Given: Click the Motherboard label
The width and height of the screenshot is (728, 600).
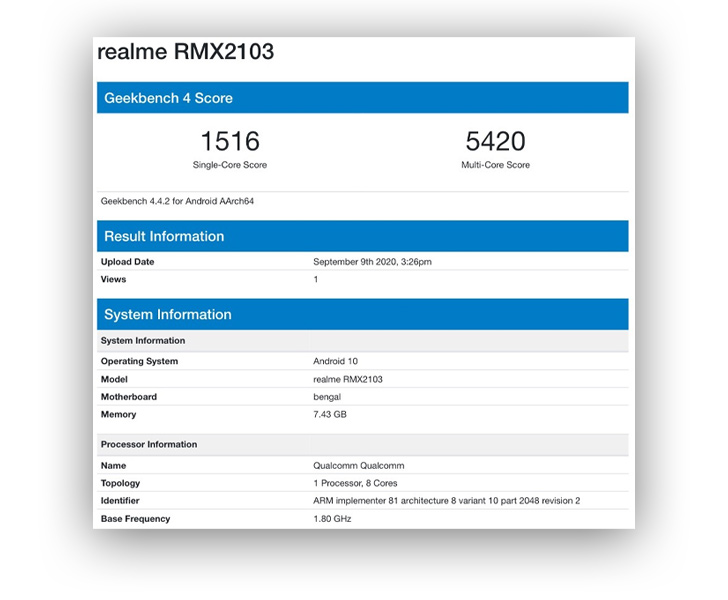Looking at the screenshot, I should tap(129, 397).
